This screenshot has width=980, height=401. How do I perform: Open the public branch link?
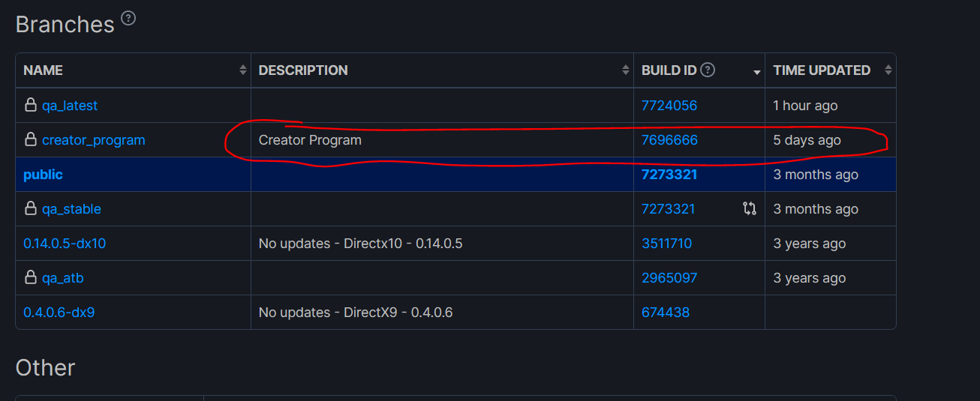tap(43, 175)
